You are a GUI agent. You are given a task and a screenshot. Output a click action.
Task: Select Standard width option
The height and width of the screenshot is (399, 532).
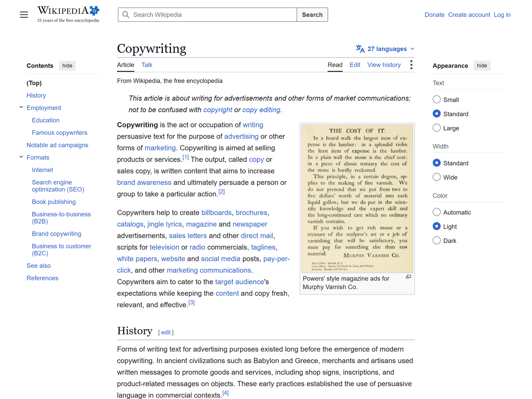click(x=437, y=163)
